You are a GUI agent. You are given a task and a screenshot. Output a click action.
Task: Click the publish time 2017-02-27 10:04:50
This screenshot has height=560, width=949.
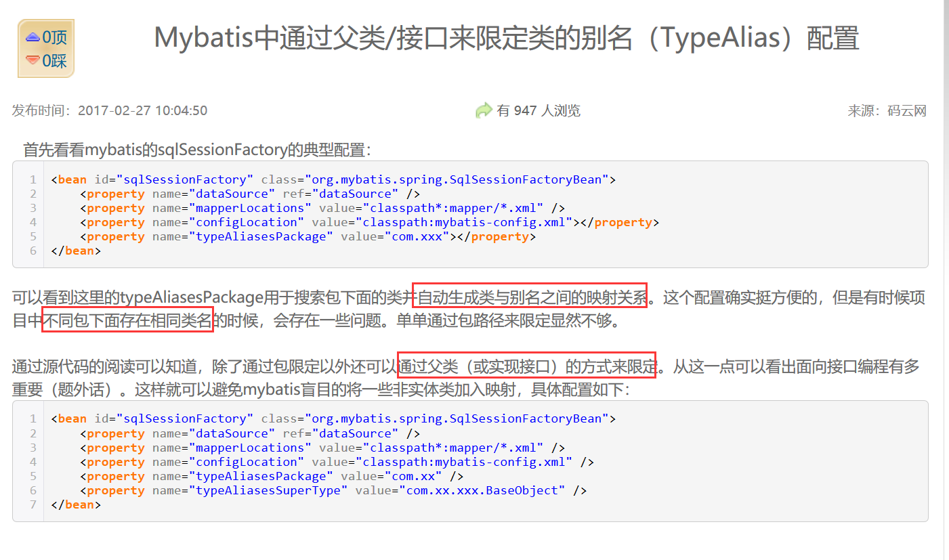pos(143,110)
